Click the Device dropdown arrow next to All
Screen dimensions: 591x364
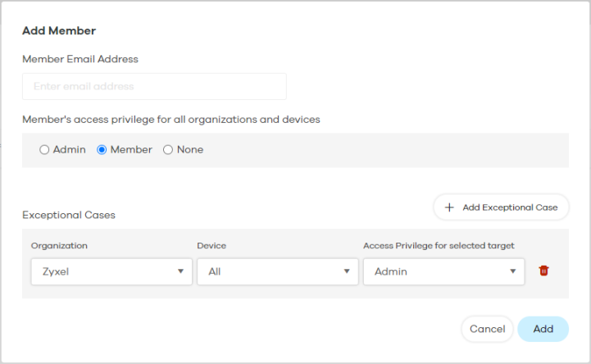[347, 271]
